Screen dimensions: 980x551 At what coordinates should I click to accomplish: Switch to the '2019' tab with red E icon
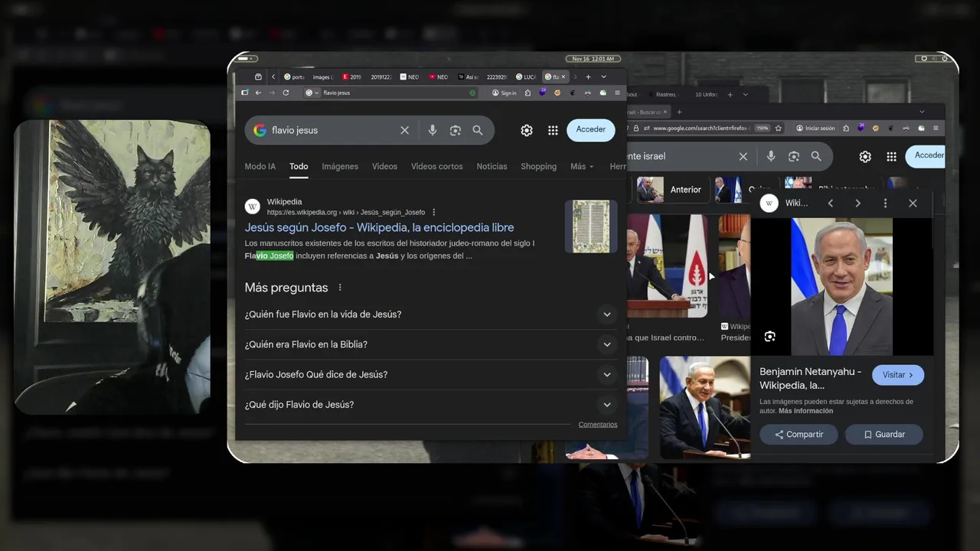point(352,77)
